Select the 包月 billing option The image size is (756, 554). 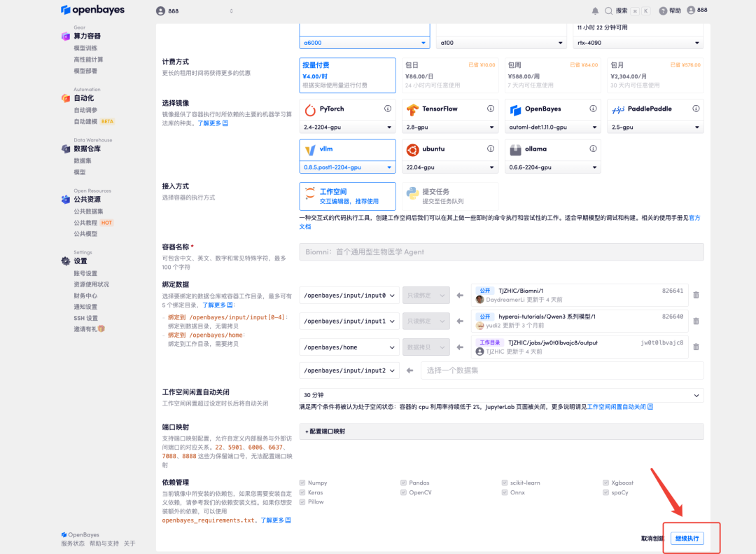pyautogui.click(x=655, y=75)
